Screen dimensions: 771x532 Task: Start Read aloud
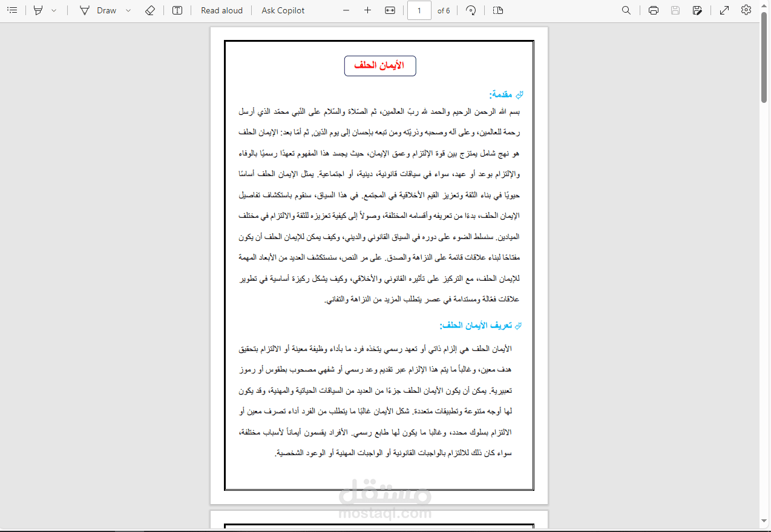coord(221,10)
